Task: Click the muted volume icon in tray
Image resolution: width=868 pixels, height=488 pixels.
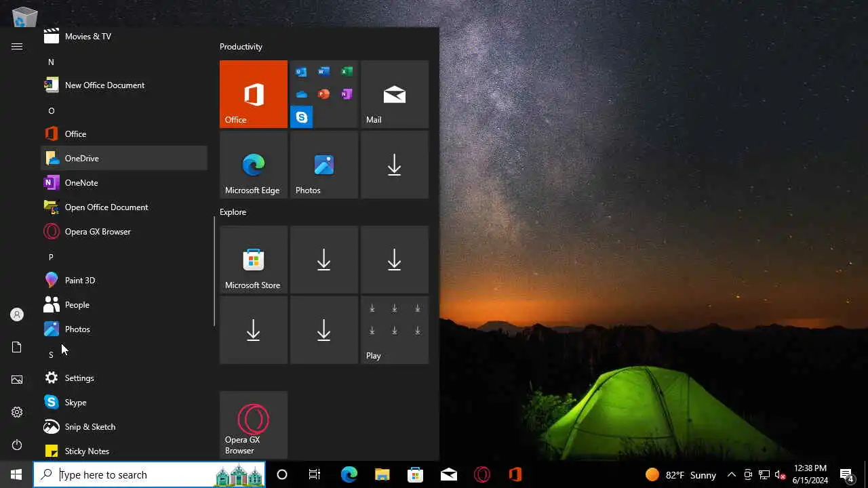Action: point(780,474)
